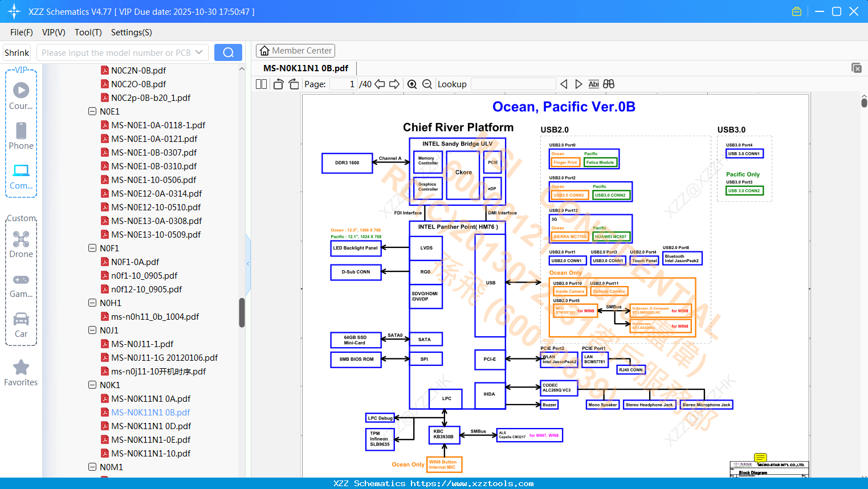Click the Shrink button
The height and width of the screenshot is (489, 868).
coord(17,52)
